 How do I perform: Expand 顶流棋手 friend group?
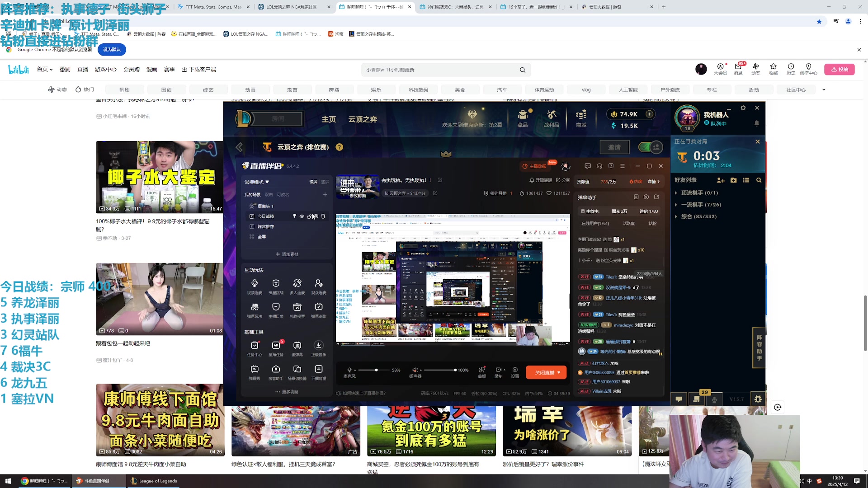click(676, 193)
